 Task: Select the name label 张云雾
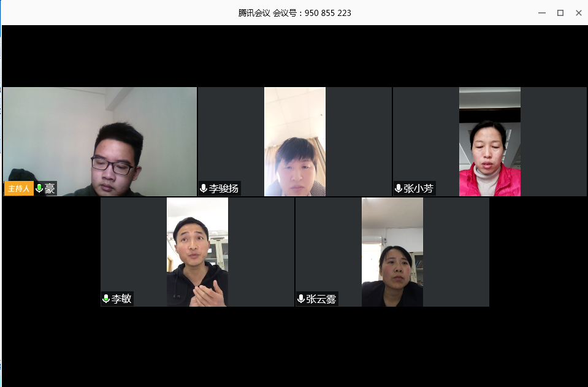point(321,299)
